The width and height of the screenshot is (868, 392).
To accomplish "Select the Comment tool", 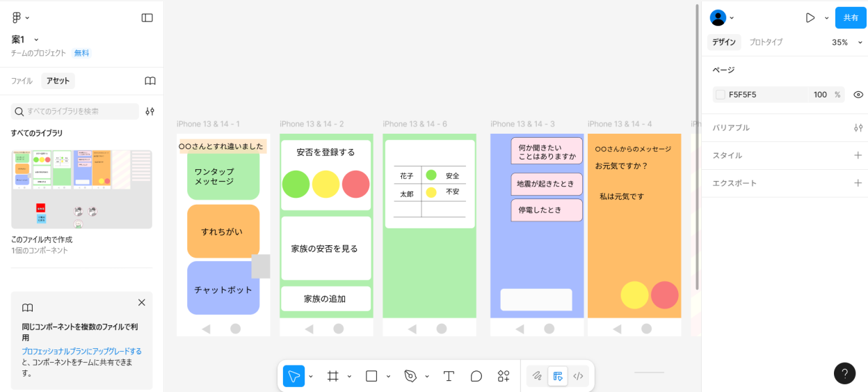I will (x=476, y=376).
